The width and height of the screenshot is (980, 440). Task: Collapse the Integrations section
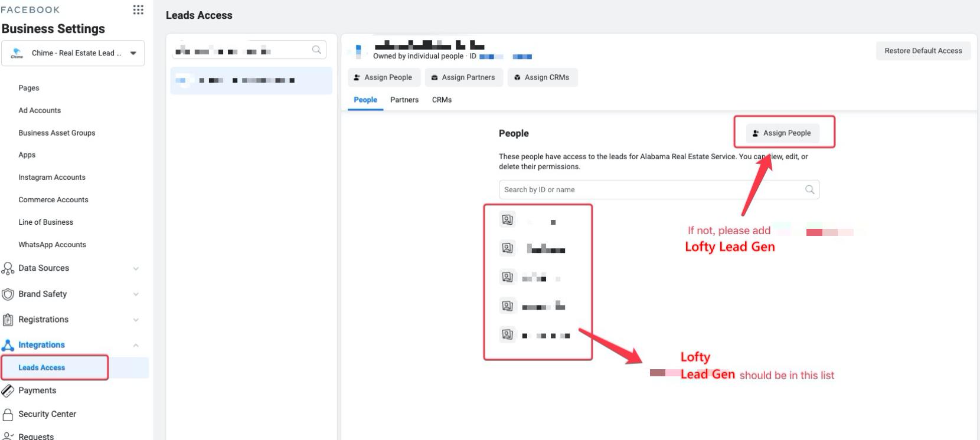tap(136, 345)
